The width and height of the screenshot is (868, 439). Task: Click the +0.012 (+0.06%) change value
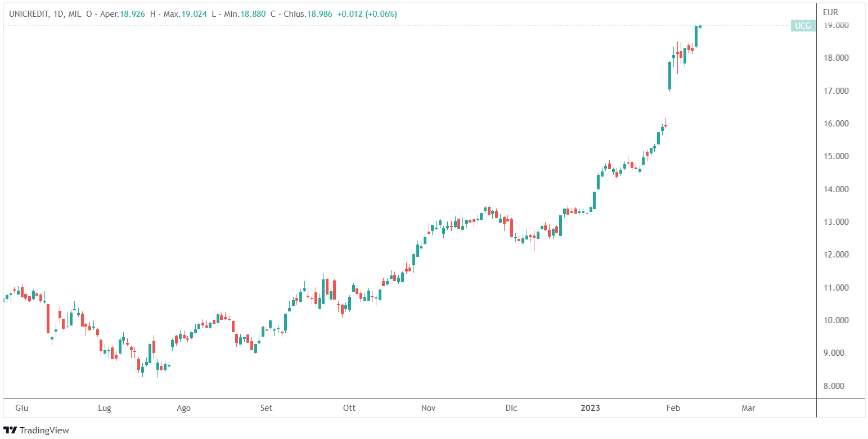(367, 14)
